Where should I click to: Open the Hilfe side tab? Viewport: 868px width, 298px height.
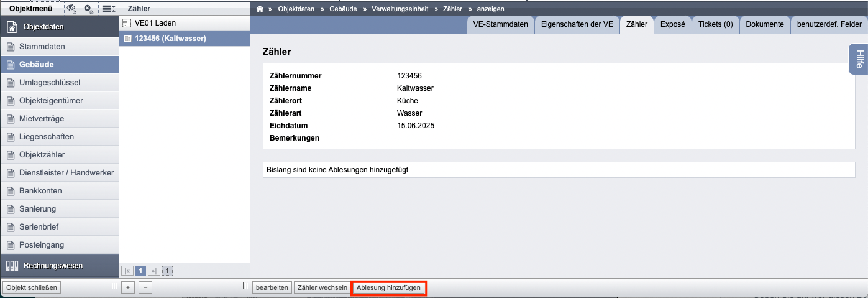[859, 59]
